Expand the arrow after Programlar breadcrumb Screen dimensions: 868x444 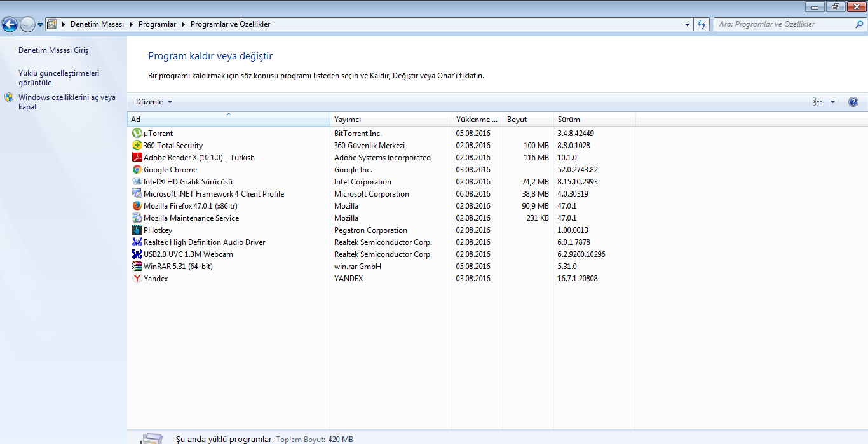[x=183, y=24]
